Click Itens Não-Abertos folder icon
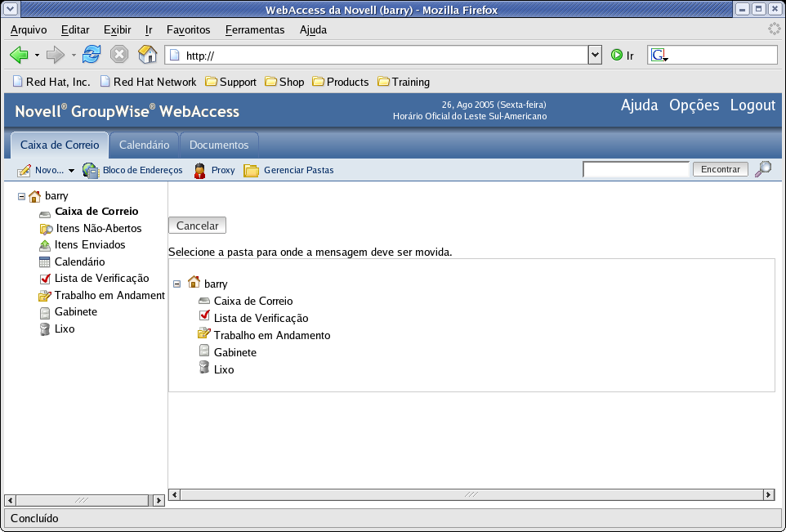Viewport: 786px width, 532px height. tap(46, 229)
